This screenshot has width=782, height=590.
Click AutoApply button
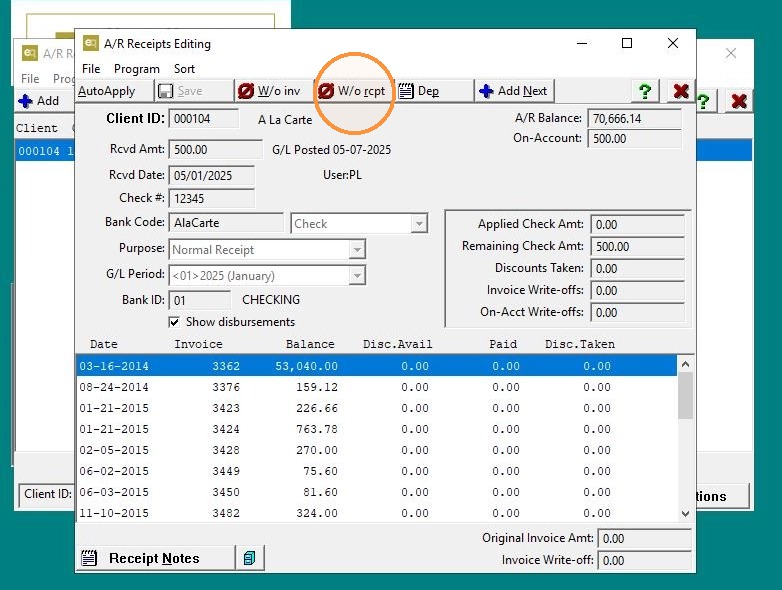[114, 91]
